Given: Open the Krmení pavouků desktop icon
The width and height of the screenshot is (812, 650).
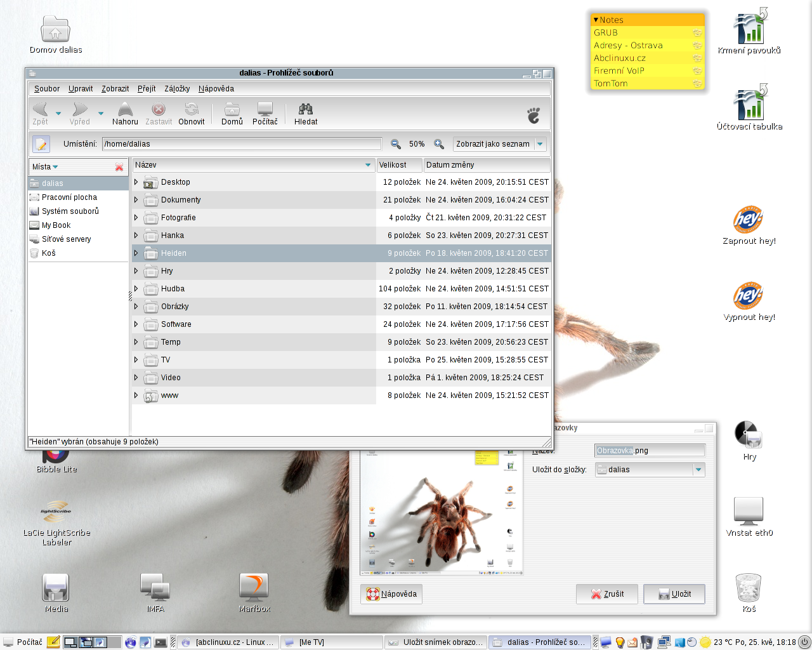Looking at the screenshot, I should pos(749,30).
